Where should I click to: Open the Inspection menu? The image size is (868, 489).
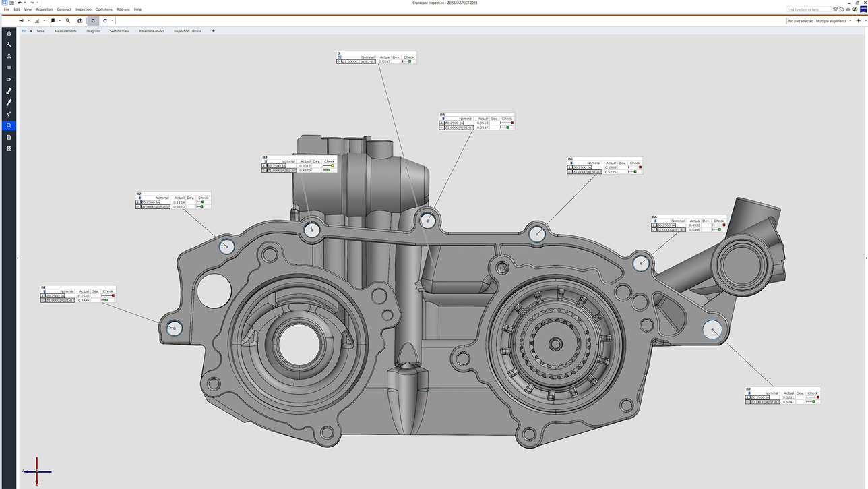[x=84, y=9]
